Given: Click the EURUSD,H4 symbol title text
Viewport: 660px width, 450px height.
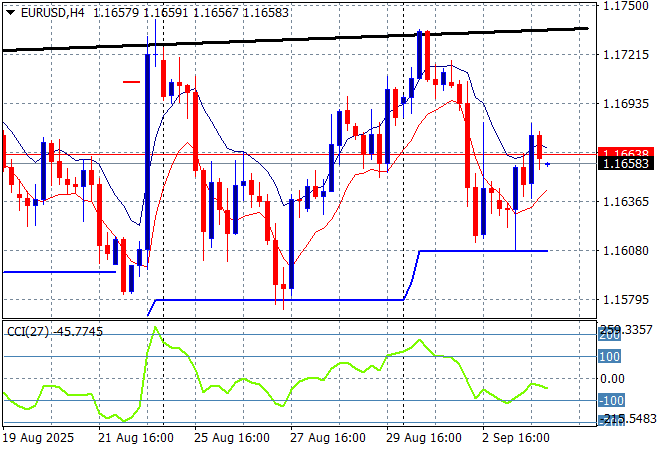Looking at the screenshot, I should 53,13.
